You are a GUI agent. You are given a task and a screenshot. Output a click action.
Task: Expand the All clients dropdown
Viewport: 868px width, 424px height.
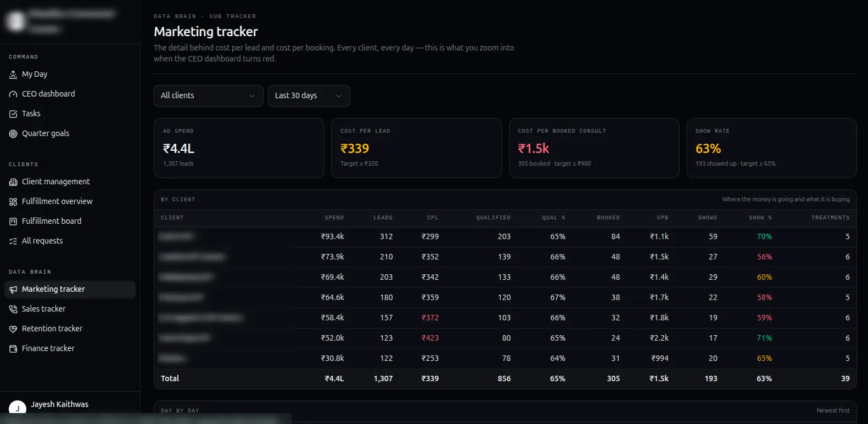coord(209,96)
